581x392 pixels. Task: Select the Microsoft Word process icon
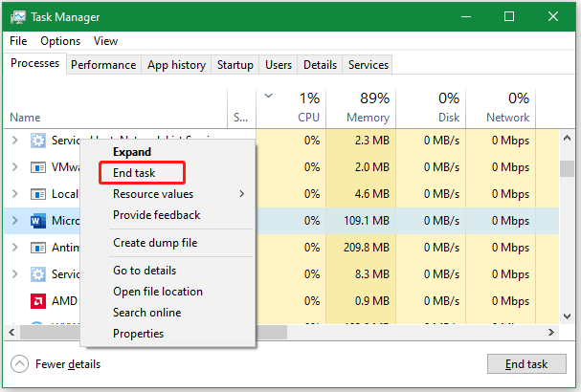pos(37,221)
